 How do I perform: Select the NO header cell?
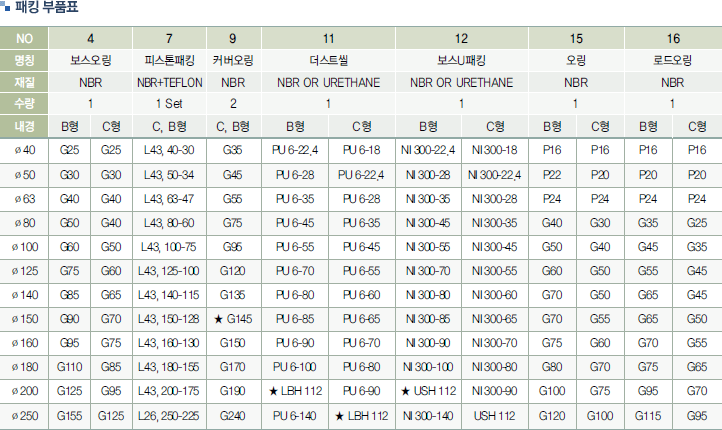24,38
